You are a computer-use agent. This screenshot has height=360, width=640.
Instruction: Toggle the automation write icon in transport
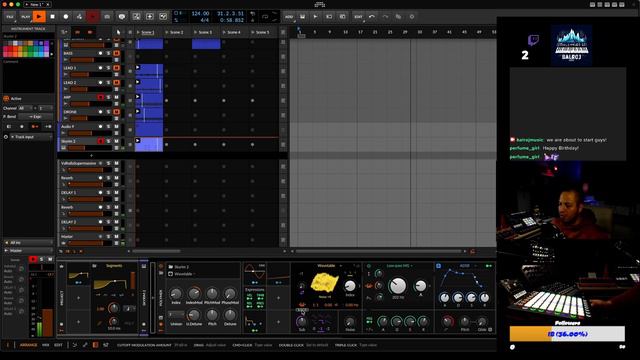[x=79, y=17]
